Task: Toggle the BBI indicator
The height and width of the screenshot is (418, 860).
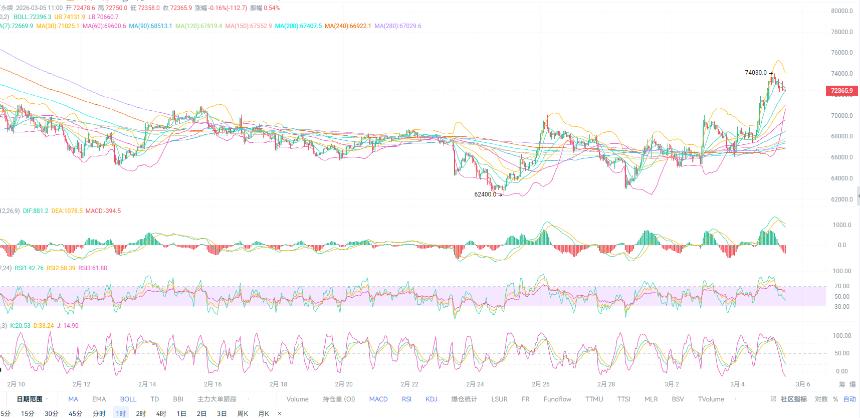Action: pyautogui.click(x=178, y=399)
